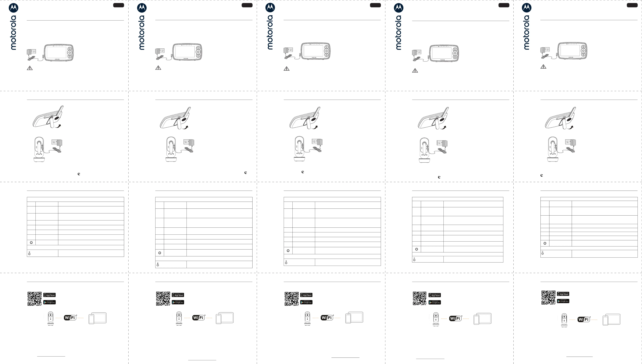Click the black language tag atop the third column

[x=375, y=5]
